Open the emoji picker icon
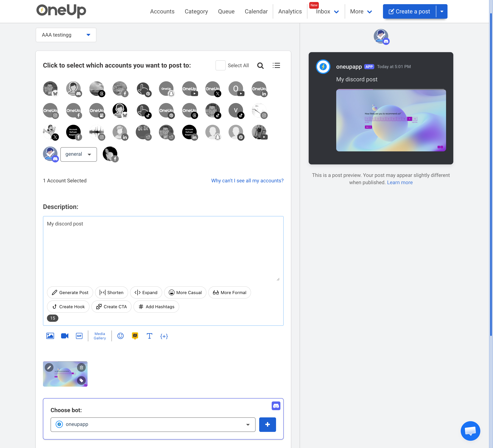The height and width of the screenshot is (448, 493). point(120,336)
